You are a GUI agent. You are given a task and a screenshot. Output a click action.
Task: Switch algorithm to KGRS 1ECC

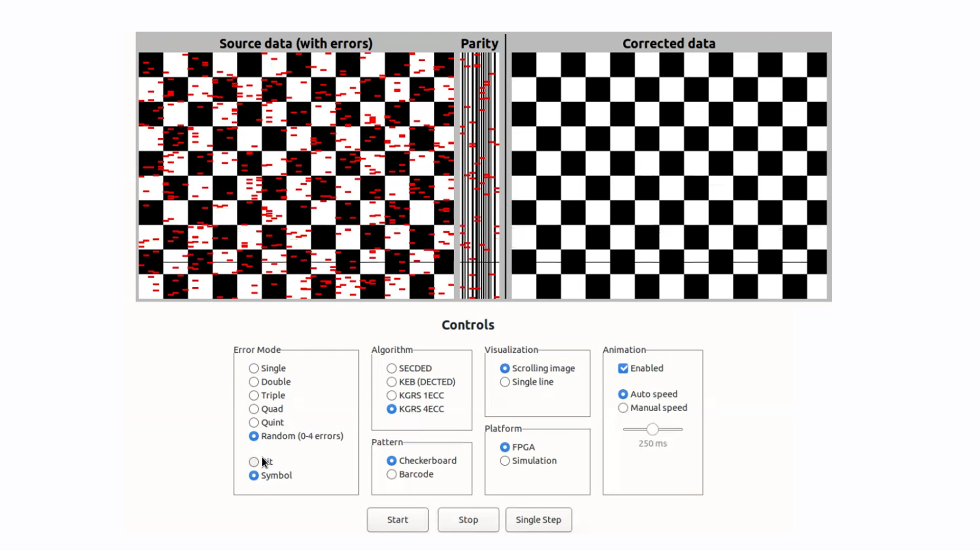(x=391, y=395)
